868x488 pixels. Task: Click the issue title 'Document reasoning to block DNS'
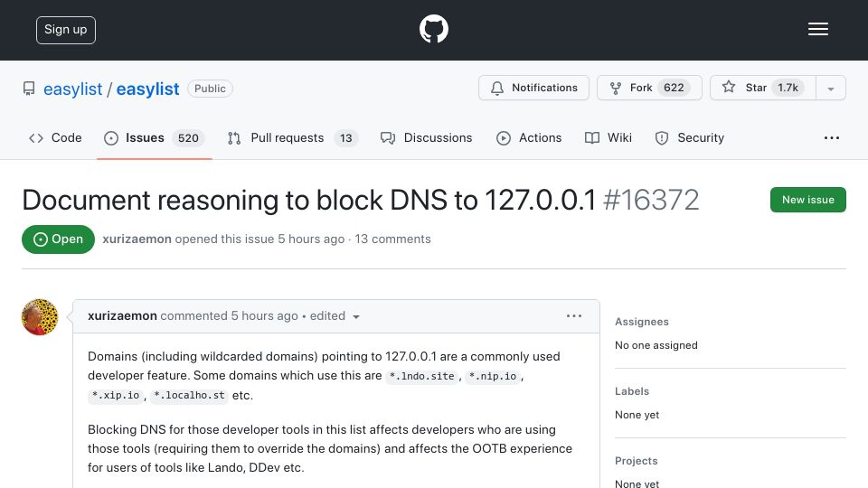(x=309, y=200)
